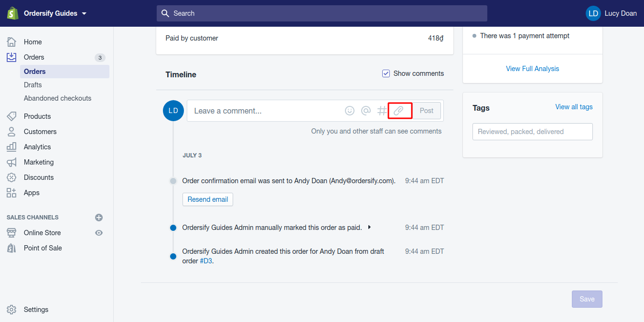Click There was 1 payment attempt text
Viewport: 644px width, 322px height.
tap(525, 36)
